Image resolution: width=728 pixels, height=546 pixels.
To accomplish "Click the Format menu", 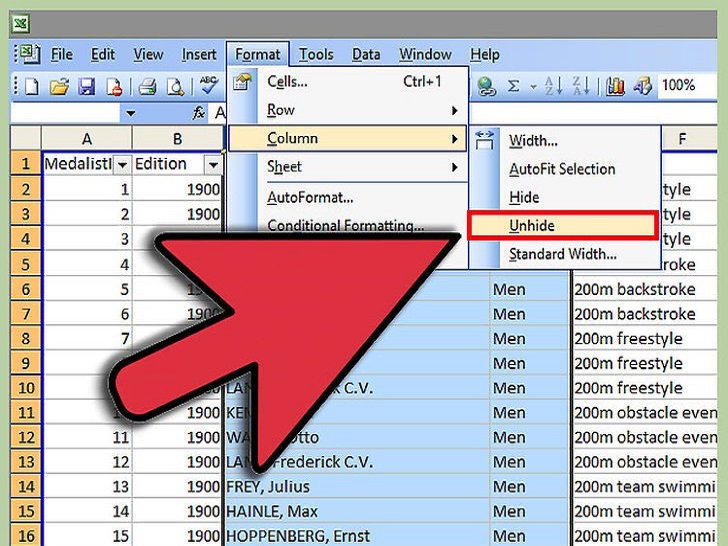I will coord(258,55).
